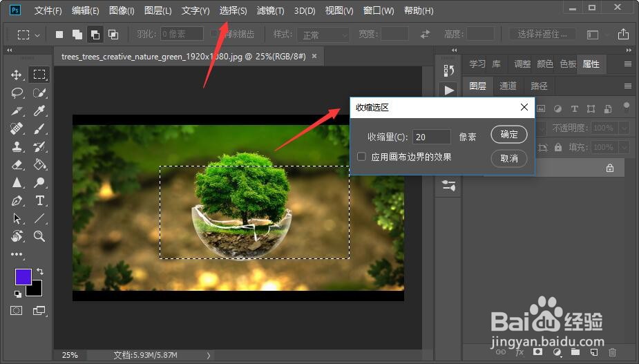
Task: Select the Move tool
Action: 17,75
